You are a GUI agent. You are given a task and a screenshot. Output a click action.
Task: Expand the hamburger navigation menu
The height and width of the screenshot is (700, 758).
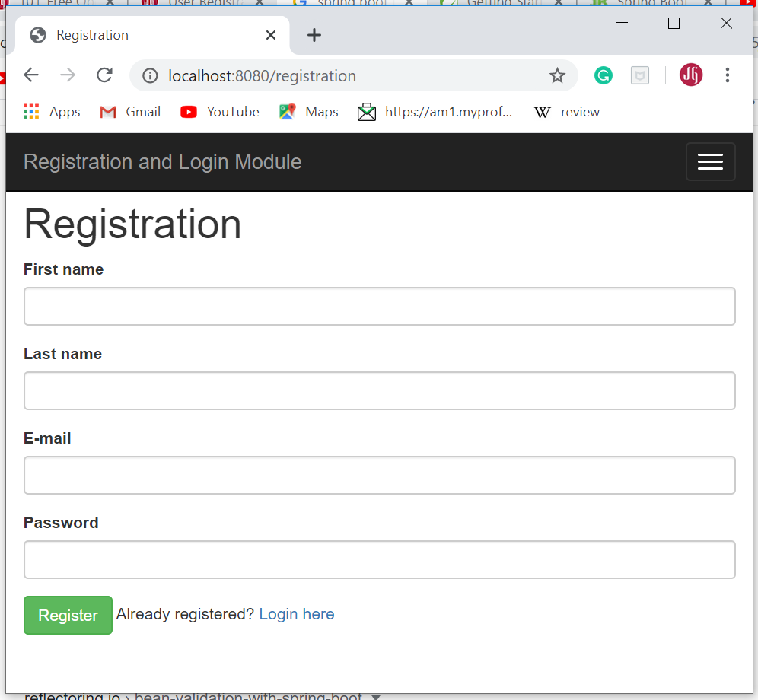(x=710, y=161)
